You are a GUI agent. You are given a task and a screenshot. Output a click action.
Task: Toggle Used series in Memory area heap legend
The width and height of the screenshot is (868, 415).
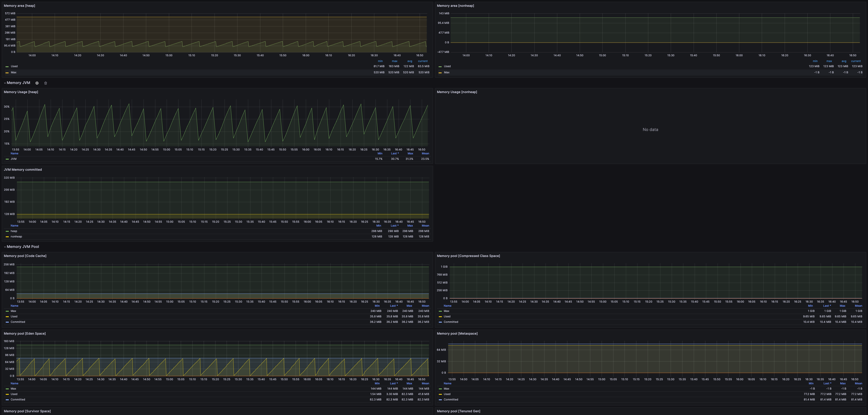[14, 67]
